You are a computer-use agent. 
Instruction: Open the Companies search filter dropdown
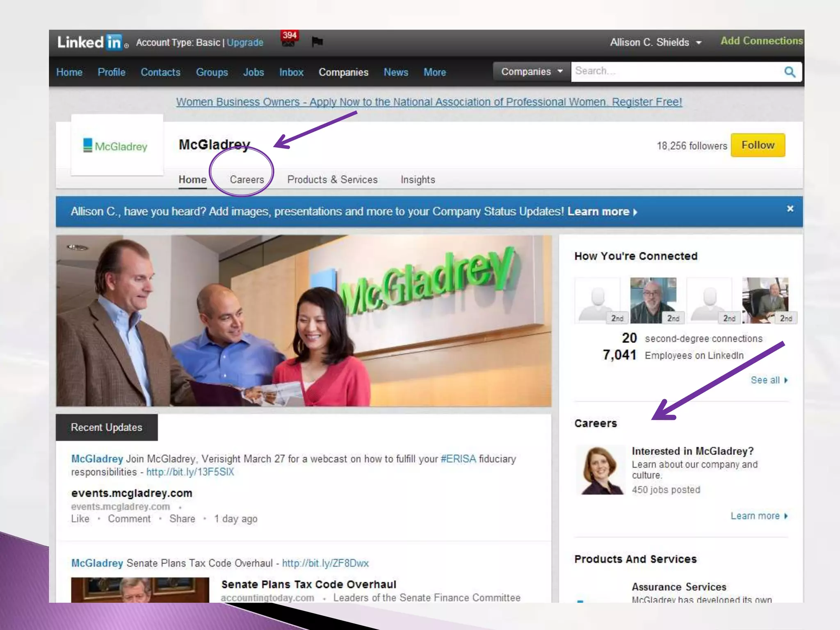[x=532, y=72]
